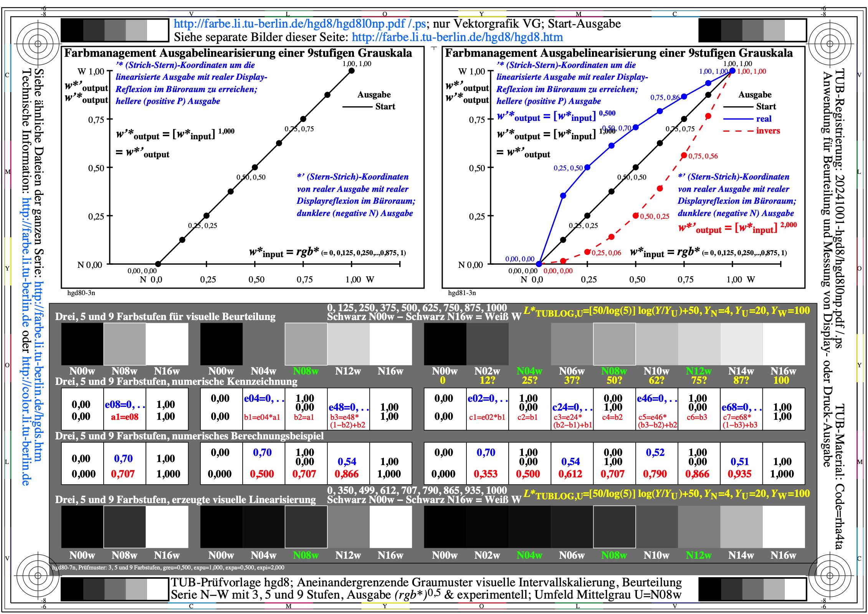Follow the vertical hgds.htm link on the left
Image resolution: width=868 pixels, height=614 pixels.
(x=38, y=371)
